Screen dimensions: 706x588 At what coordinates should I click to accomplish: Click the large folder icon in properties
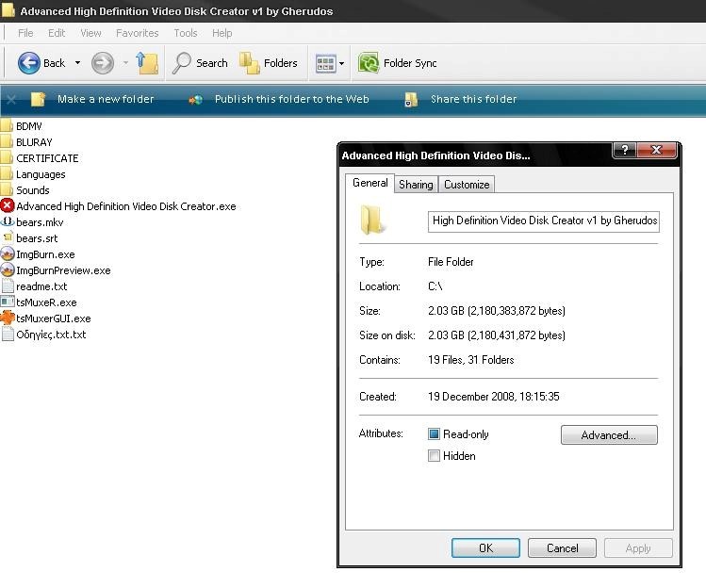click(372, 220)
